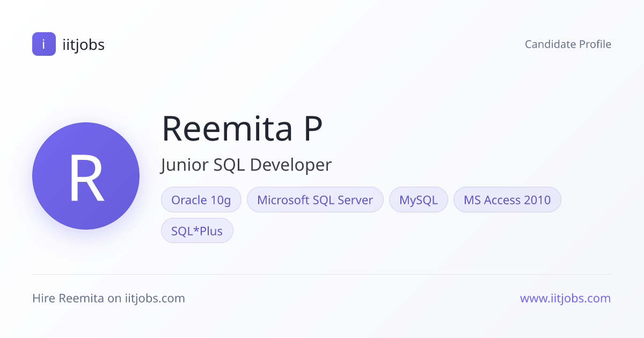
Task: Select the SQL*Plus skill tag
Action: 197,231
